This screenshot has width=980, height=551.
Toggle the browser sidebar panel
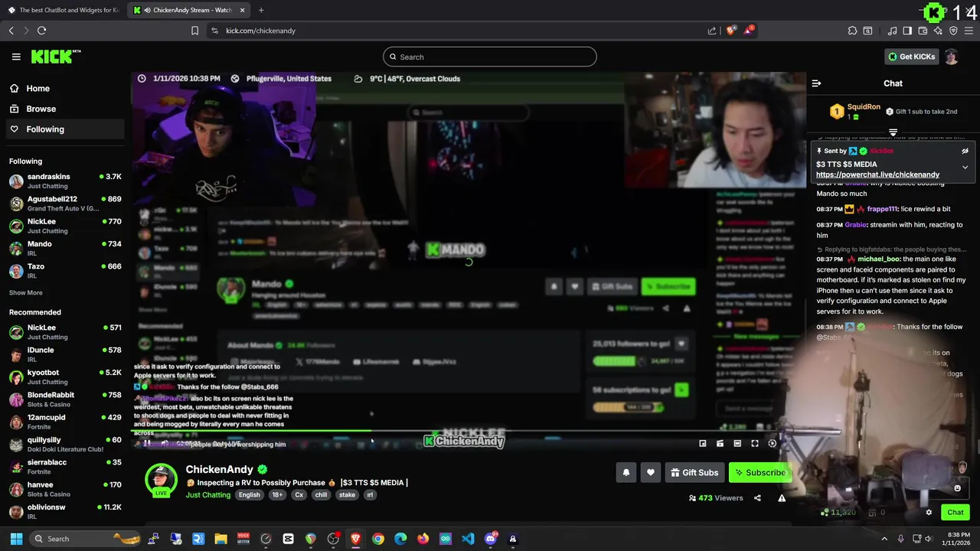907,31
